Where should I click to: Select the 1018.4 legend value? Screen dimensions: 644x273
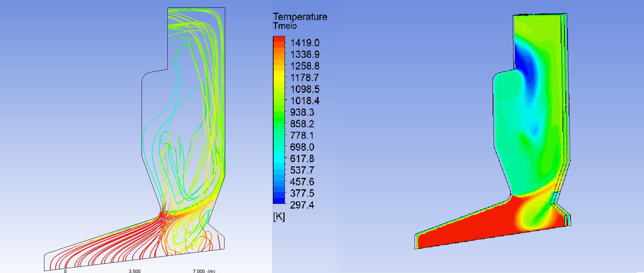[x=305, y=101]
